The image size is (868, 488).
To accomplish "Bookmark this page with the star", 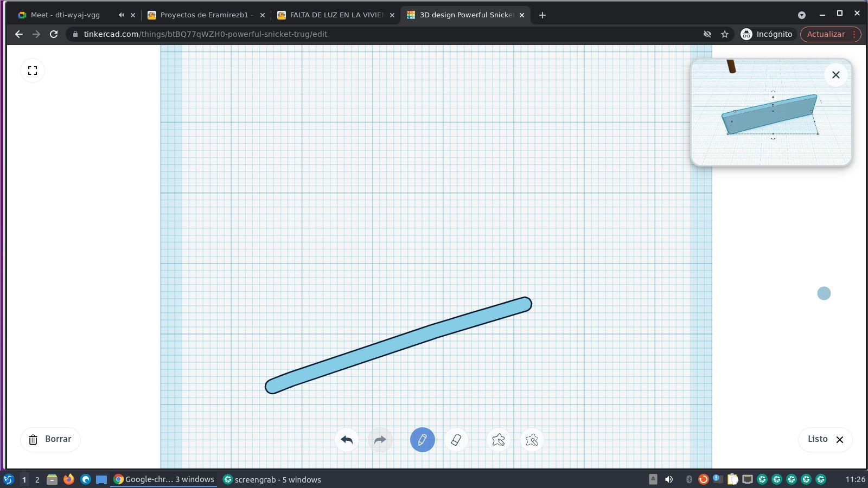I will click(725, 34).
